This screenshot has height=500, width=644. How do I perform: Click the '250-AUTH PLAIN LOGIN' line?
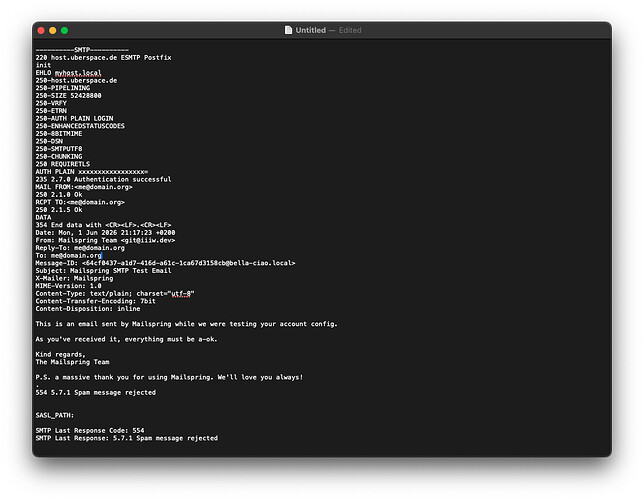74,118
